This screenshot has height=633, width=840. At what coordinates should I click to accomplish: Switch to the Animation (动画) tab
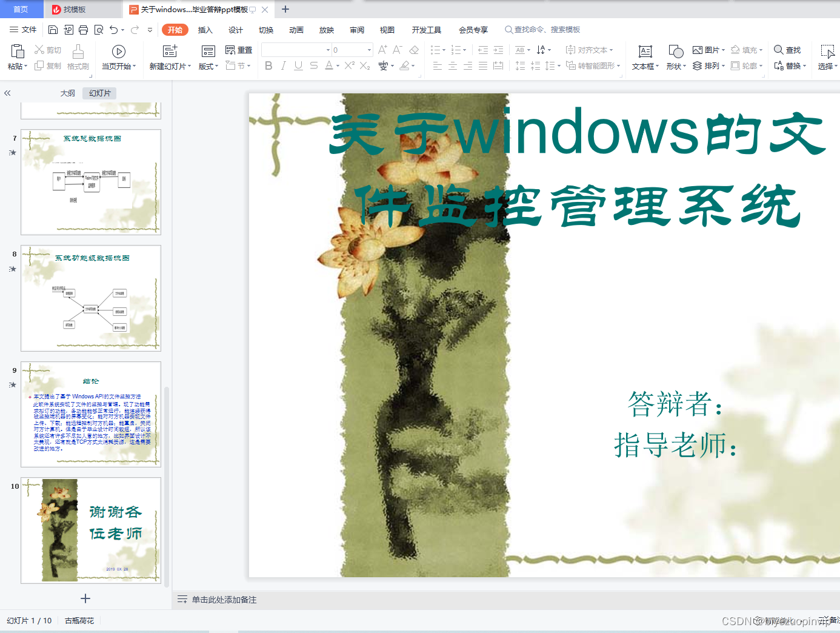coord(296,30)
